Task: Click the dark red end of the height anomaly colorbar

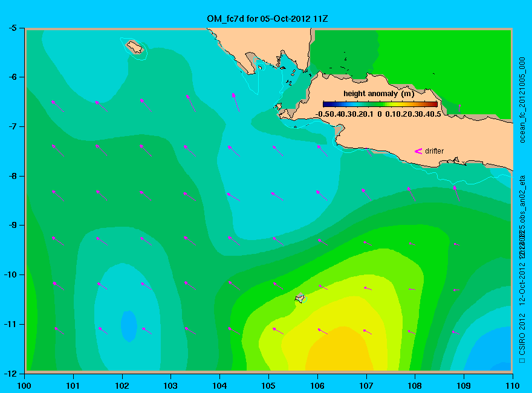Action: [x=434, y=104]
